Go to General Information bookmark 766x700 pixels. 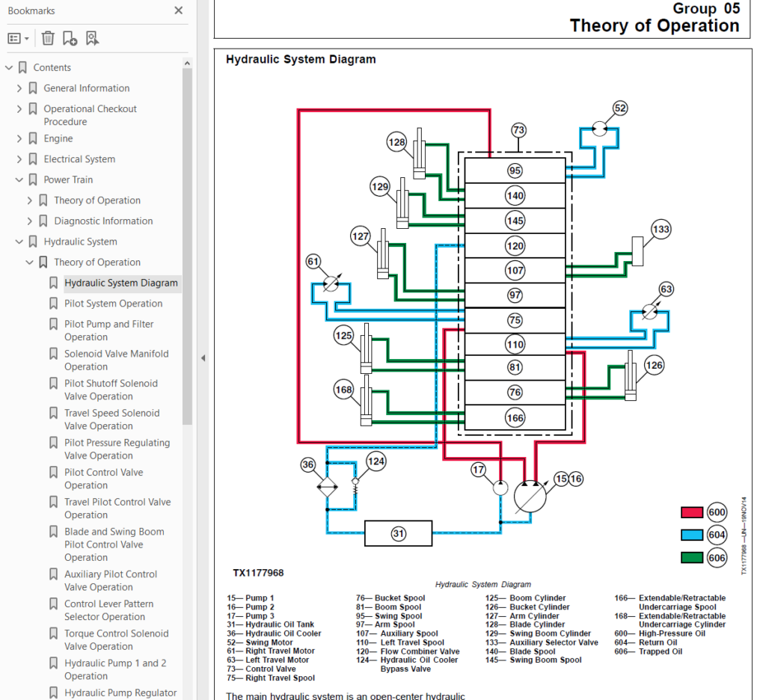pyautogui.click(x=87, y=88)
